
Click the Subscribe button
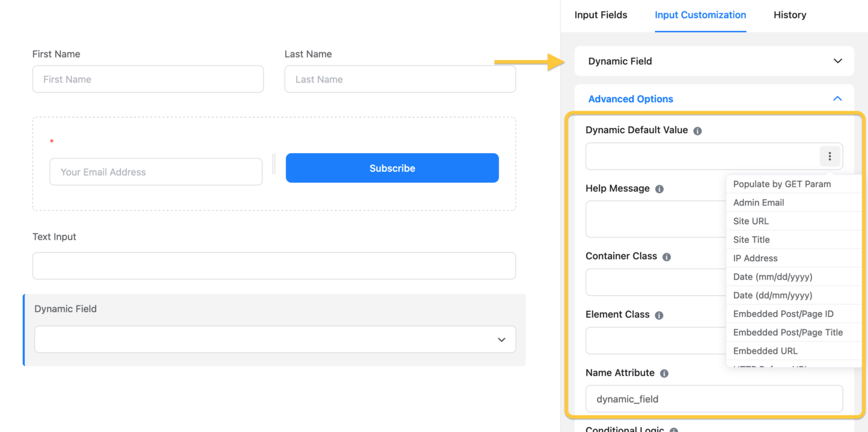click(x=392, y=168)
